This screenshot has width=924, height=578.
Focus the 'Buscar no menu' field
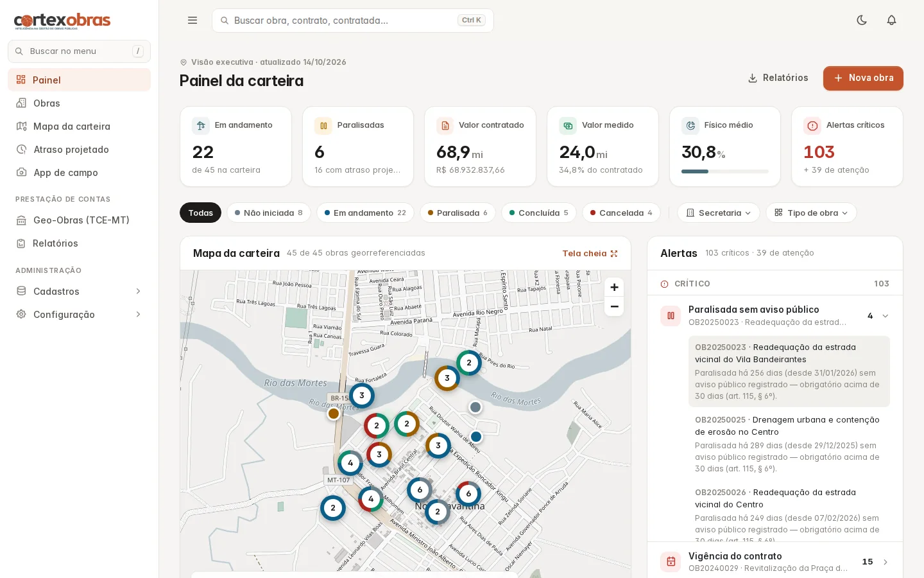click(79, 51)
